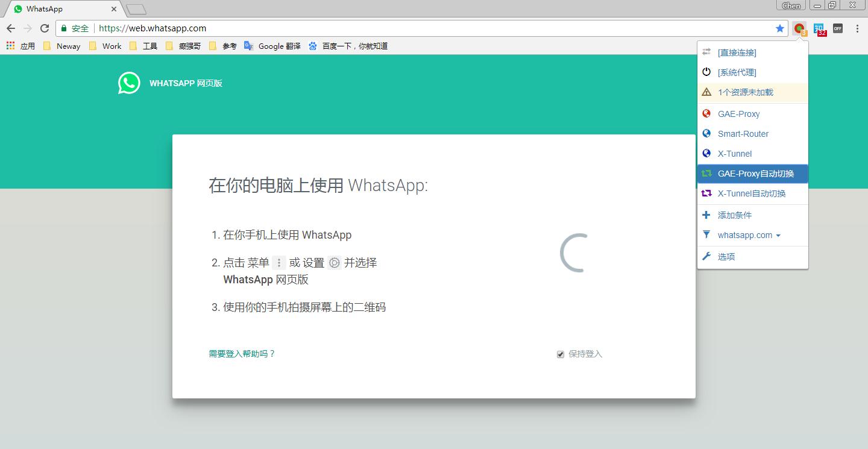
Task: Select GAE-Proxy自动切换 profile
Action: [752, 174]
